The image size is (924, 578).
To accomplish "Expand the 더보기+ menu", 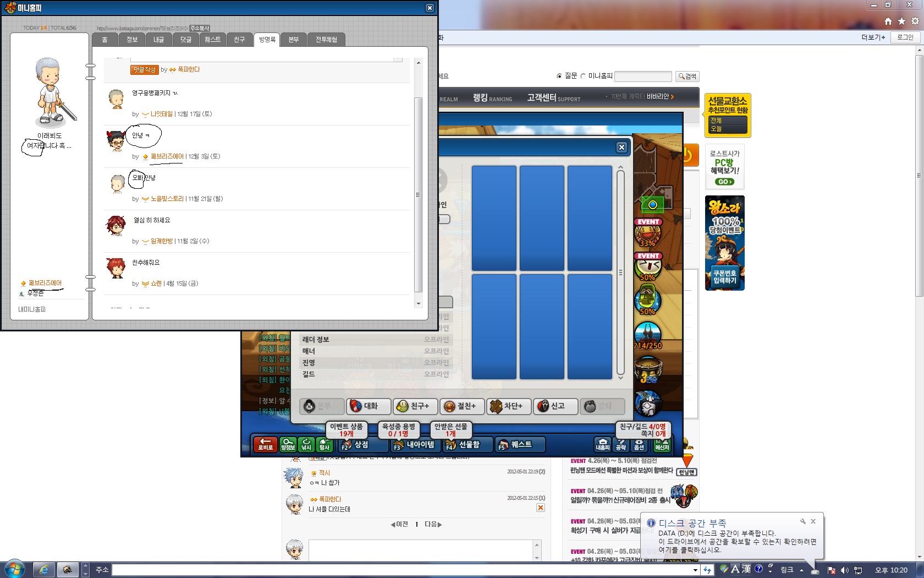I will pos(873,37).
